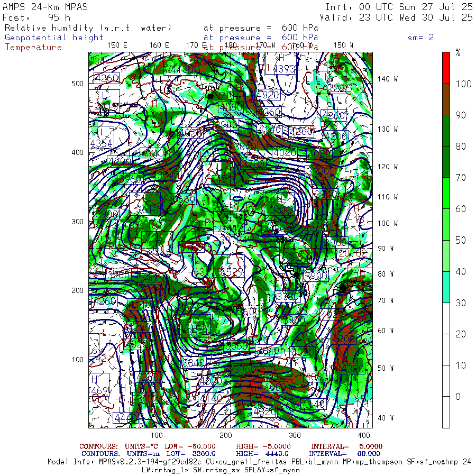Click the green 50–60% colorbar segment

[x=446, y=224]
